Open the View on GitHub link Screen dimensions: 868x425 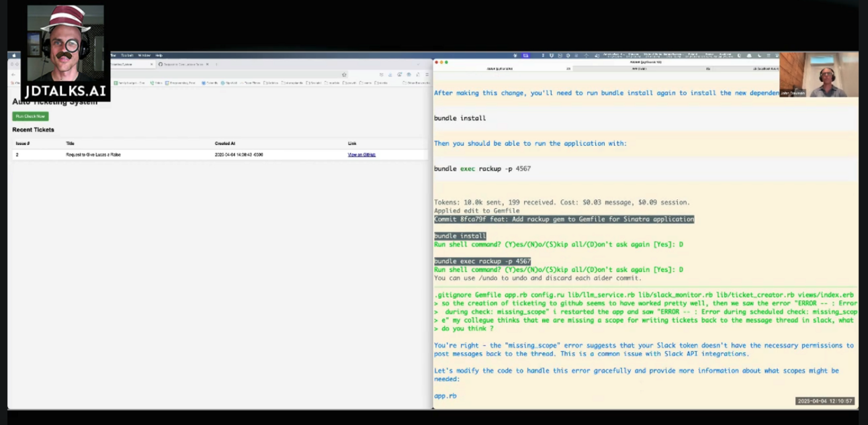click(361, 155)
